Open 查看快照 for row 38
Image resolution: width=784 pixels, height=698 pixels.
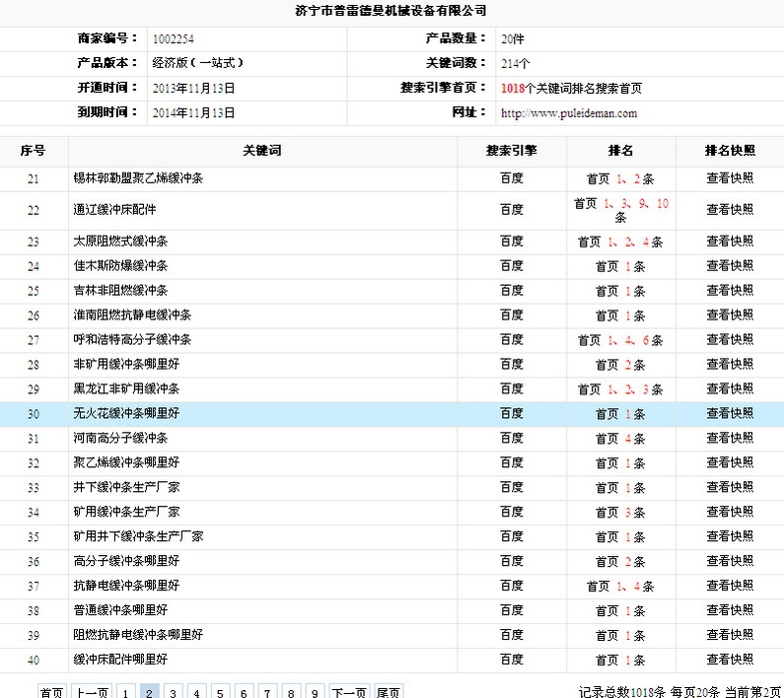pos(730,610)
